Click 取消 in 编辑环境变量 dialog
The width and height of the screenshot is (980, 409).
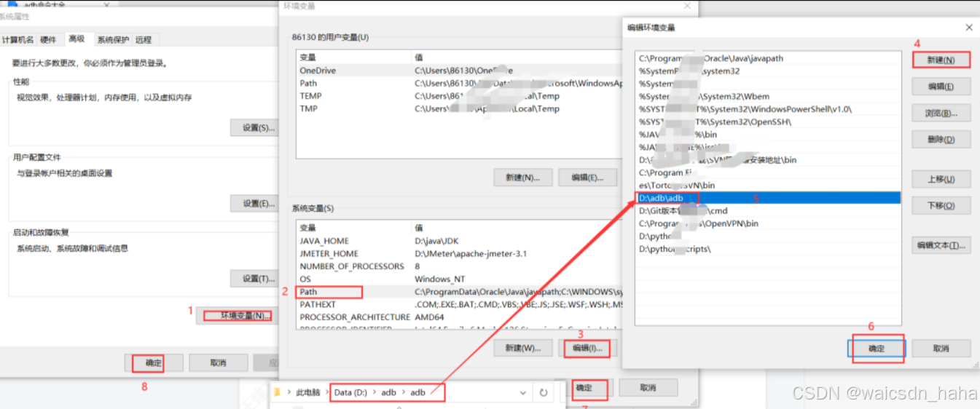[x=941, y=349]
